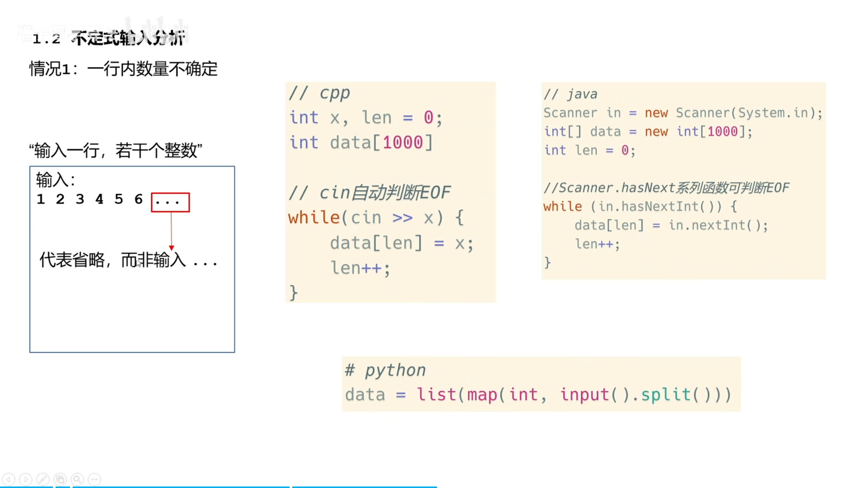Click the '# python' comment line

[385, 370]
